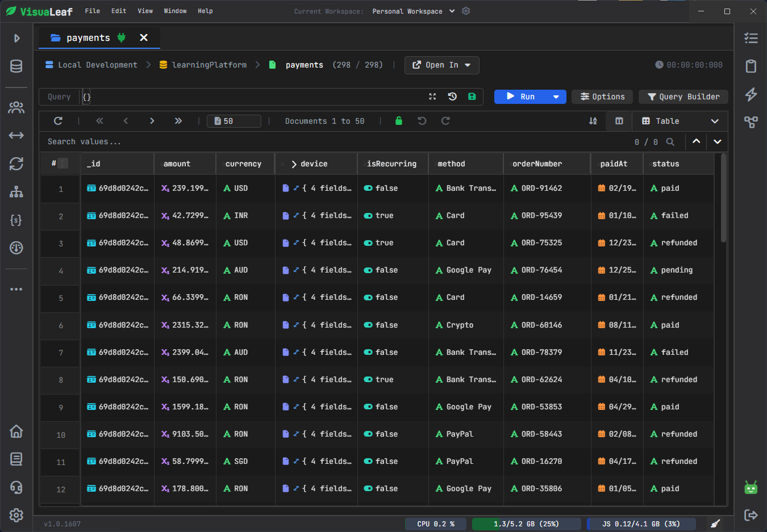Open the Edit menu
The image size is (767, 532).
pyautogui.click(x=119, y=11)
